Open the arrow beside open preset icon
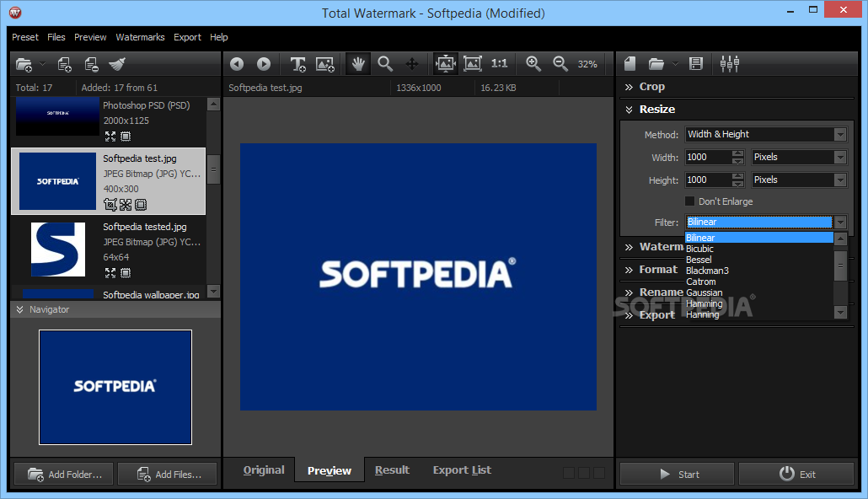 (675, 64)
